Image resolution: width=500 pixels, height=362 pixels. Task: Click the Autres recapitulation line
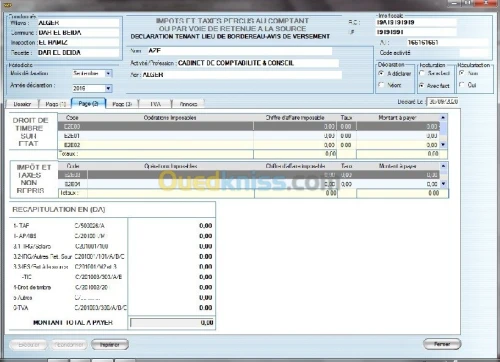[113, 298]
